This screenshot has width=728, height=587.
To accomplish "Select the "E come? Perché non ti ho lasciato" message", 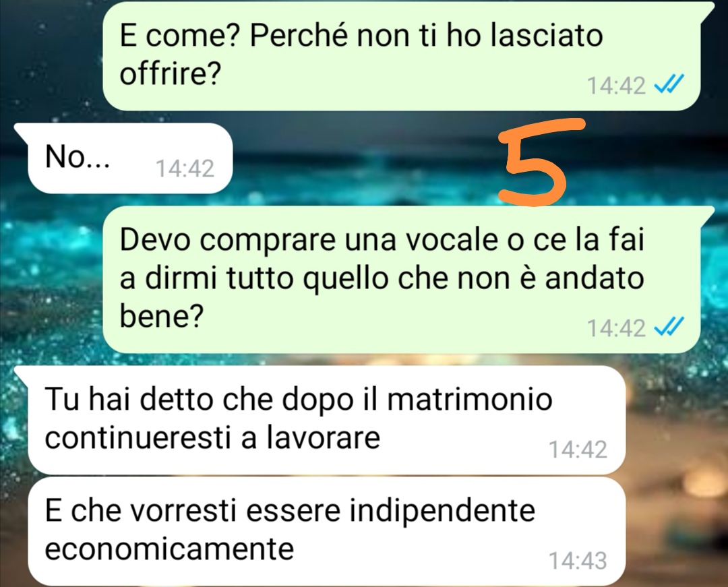I will [402, 56].
